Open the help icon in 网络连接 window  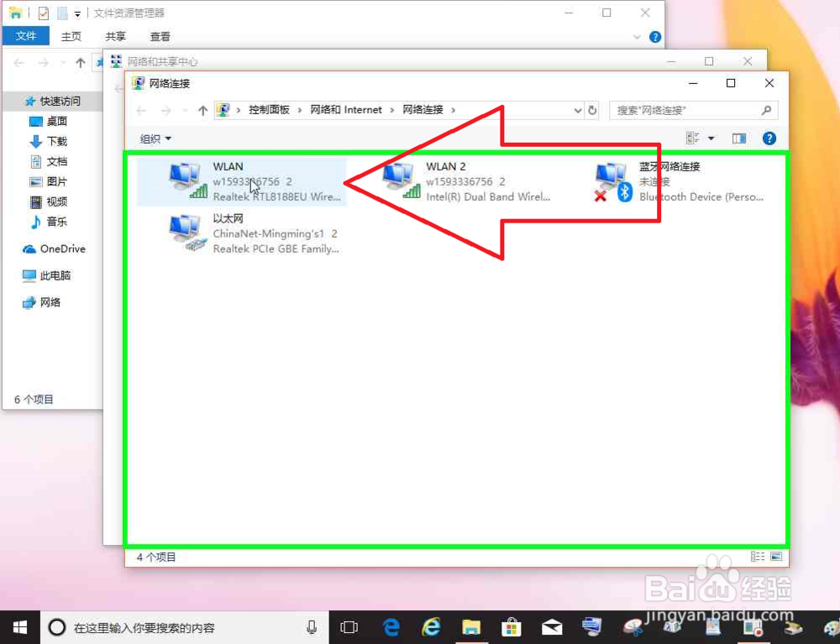tap(769, 138)
